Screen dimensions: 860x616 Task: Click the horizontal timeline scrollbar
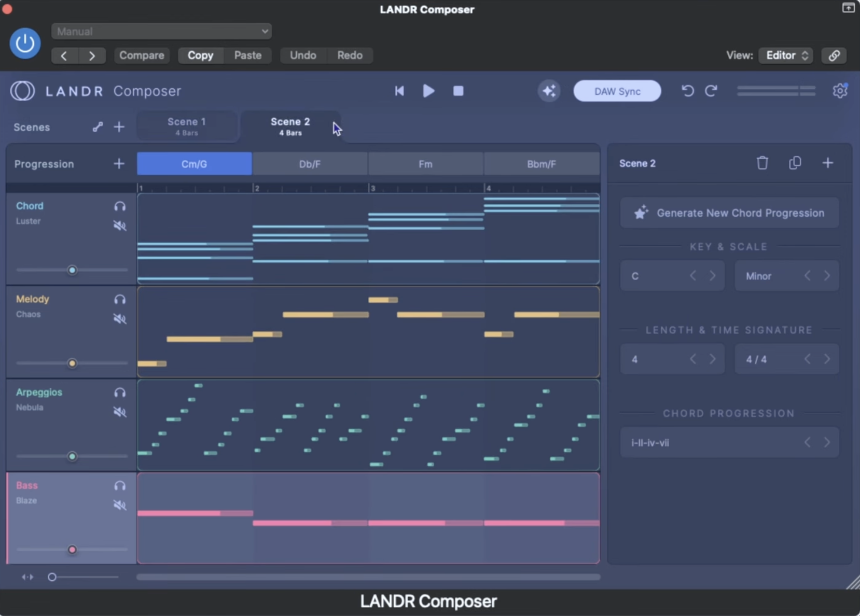[368, 577]
